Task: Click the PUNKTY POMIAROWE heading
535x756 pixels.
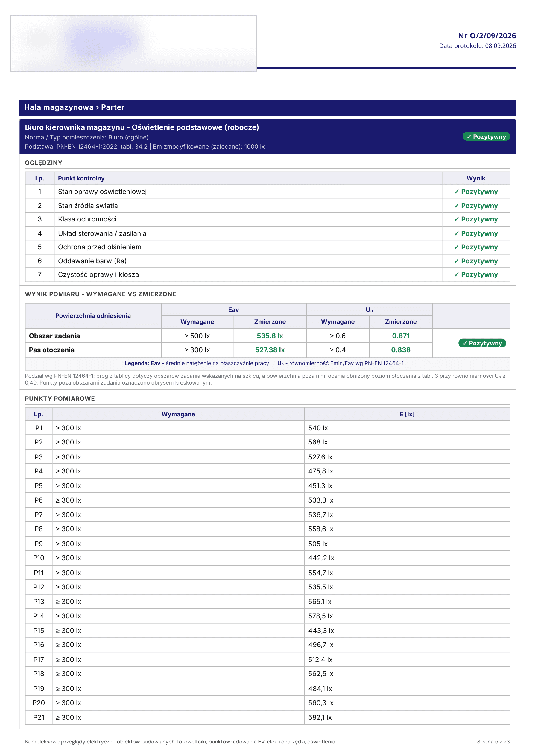Action: (60, 399)
